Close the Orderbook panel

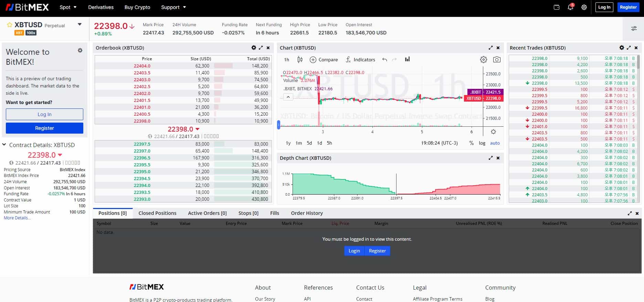pos(268,48)
